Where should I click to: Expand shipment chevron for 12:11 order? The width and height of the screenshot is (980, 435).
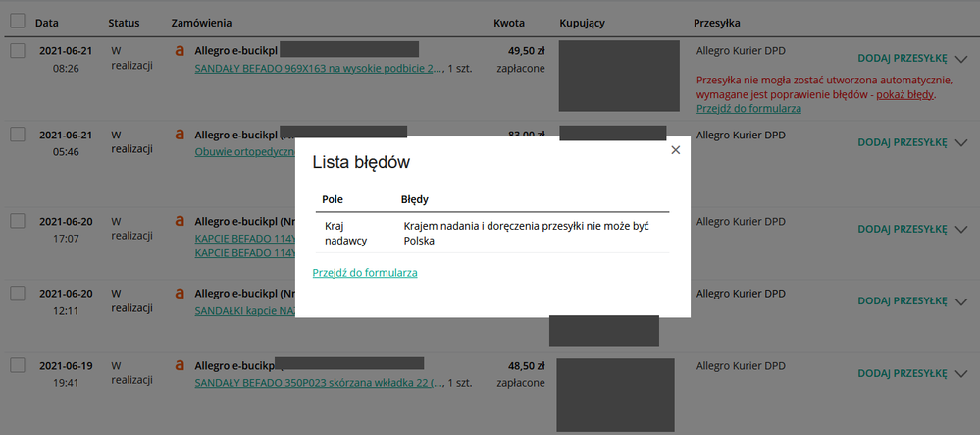pos(961,302)
